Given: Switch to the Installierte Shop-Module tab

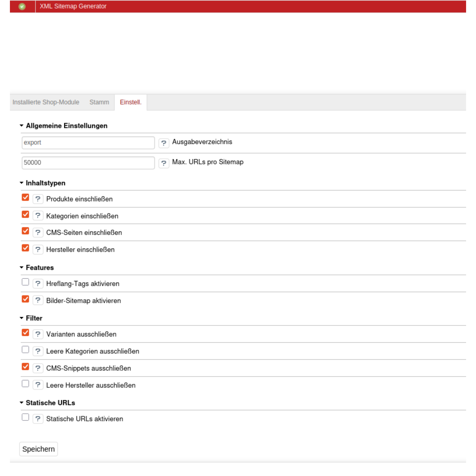Looking at the screenshot, I should click(x=46, y=102).
